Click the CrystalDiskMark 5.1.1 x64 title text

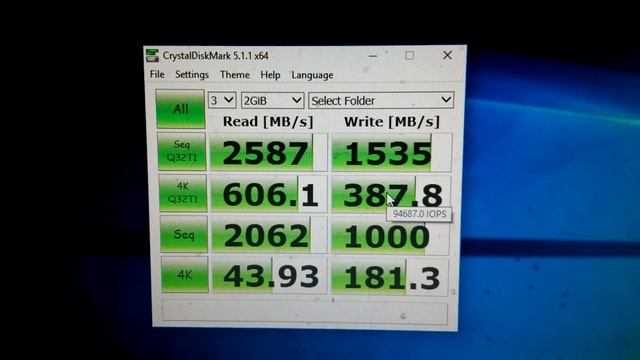[x=216, y=56]
